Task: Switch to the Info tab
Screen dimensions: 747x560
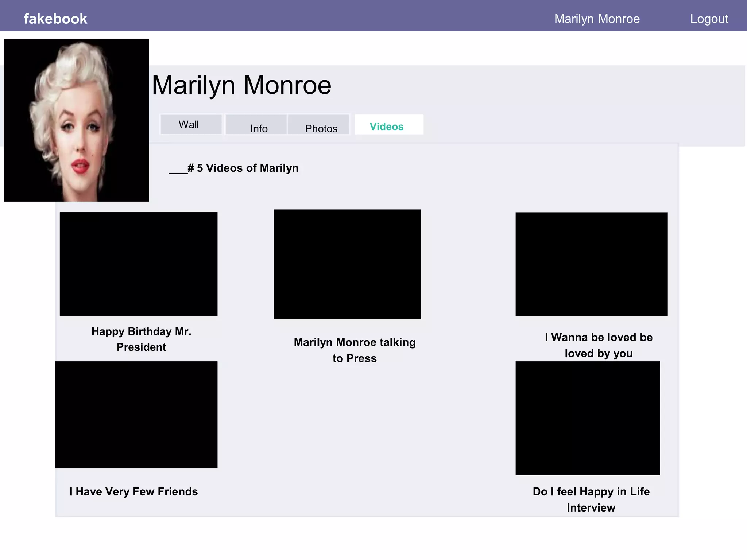Action: click(x=256, y=125)
